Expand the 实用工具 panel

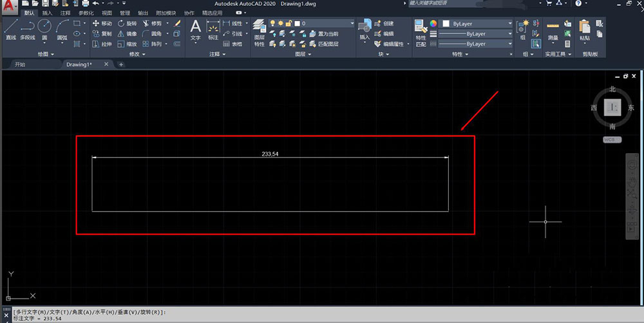pos(558,54)
